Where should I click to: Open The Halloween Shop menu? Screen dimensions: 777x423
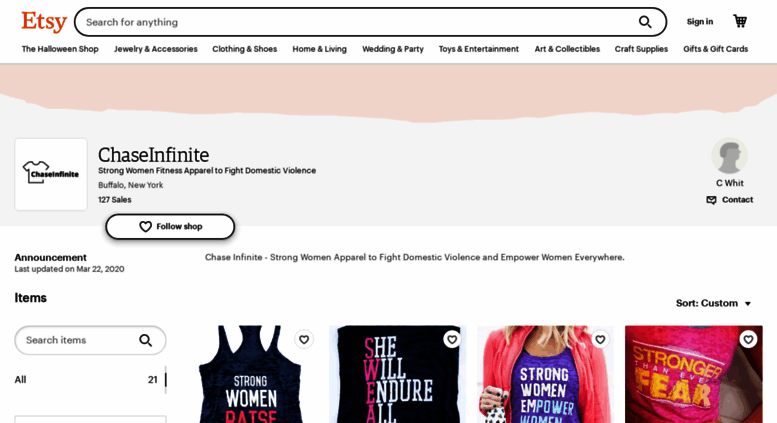(x=60, y=49)
